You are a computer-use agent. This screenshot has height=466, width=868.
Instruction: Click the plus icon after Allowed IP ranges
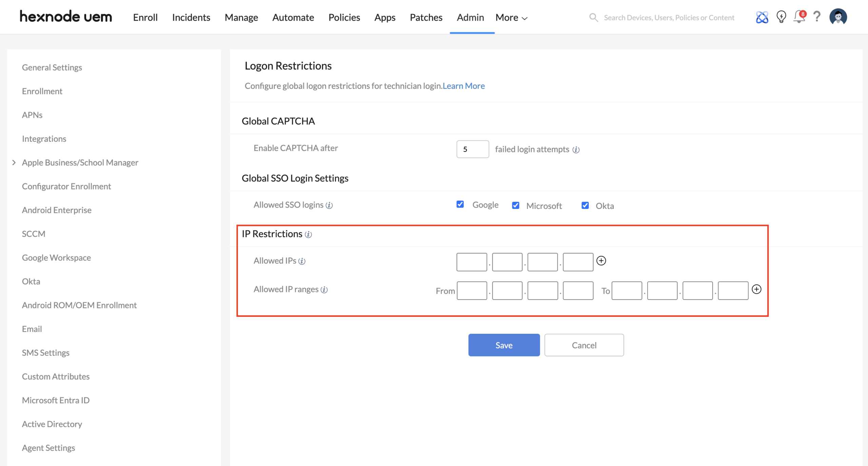(x=756, y=289)
